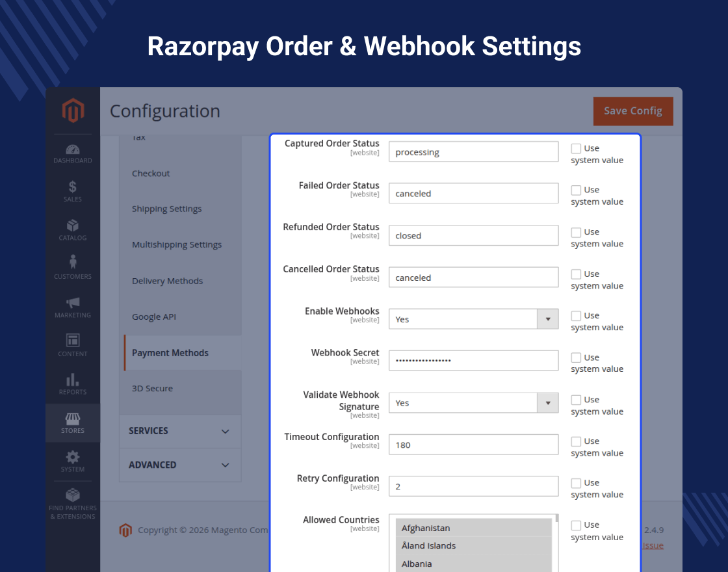Check Use system value for Enable Webhooks
Viewport: 728px width, 572px height.
click(x=576, y=316)
